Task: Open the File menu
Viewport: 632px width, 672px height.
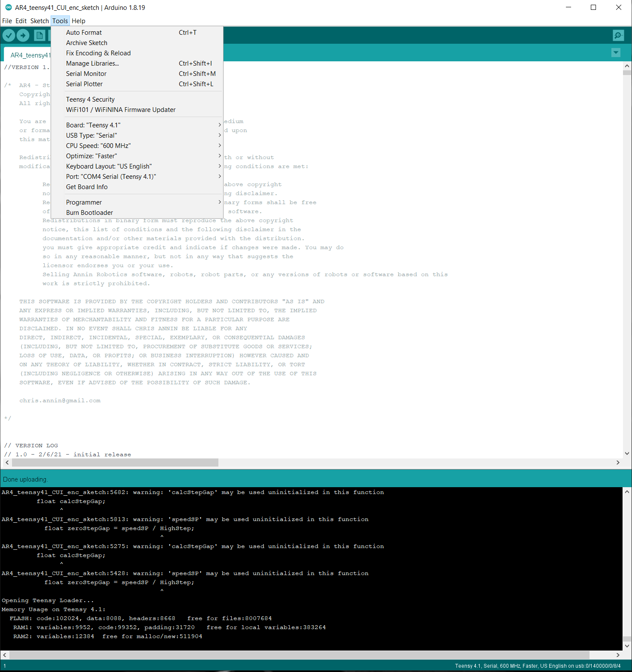Action: 7,21
